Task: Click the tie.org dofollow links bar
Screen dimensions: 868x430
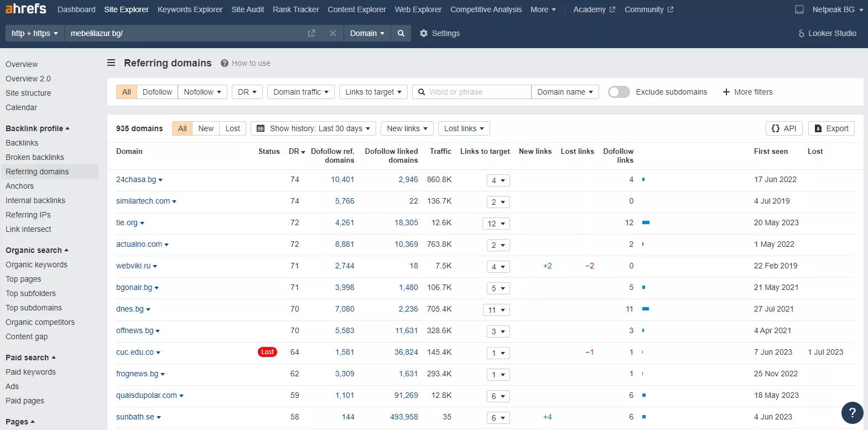Action: click(x=646, y=222)
